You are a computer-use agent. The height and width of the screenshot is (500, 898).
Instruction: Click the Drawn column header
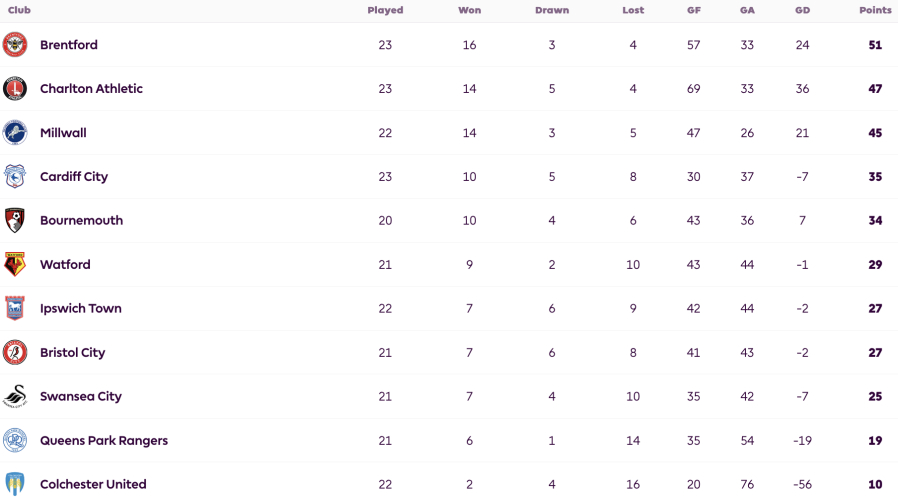(552, 10)
